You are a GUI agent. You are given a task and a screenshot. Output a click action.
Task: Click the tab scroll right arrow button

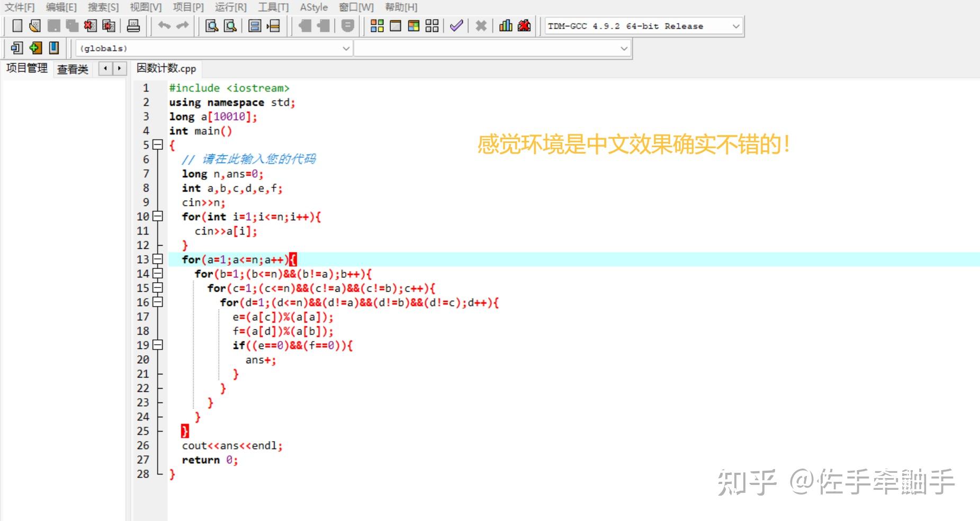(x=119, y=68)
